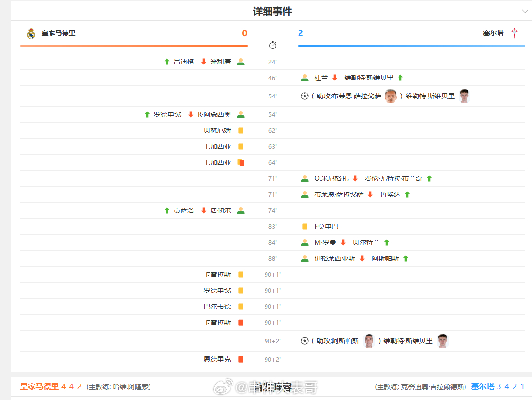Click substitution icon beside 居勒尔 at 74'
This screenshot has height=400, width=532.
click(x=241, y=210)
